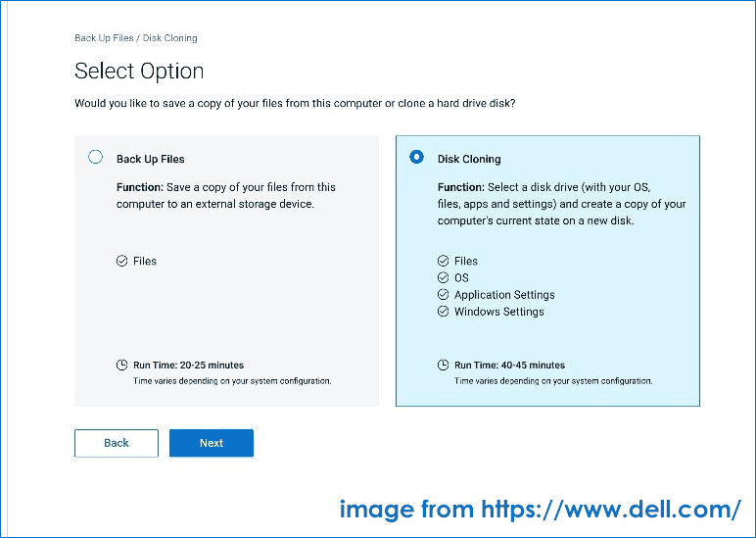Screen dimensions: 756x538
Task: Click the 'OS' label in Disk Cloning card
Action: click(x=461, y=278)
